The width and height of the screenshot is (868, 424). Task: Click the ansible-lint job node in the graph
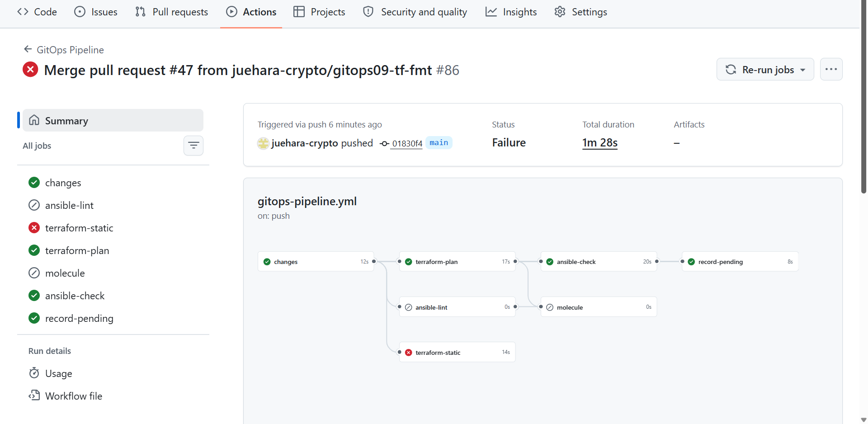point(457,307)
